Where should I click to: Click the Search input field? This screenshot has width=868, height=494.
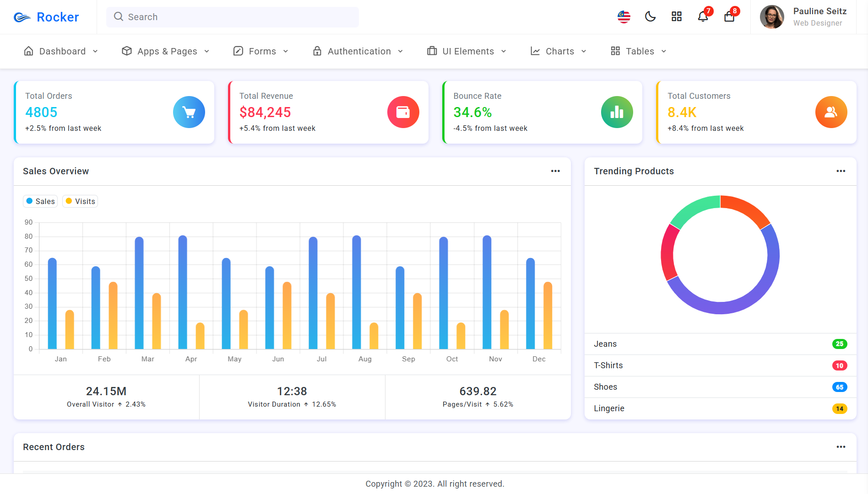coord(233,17)
